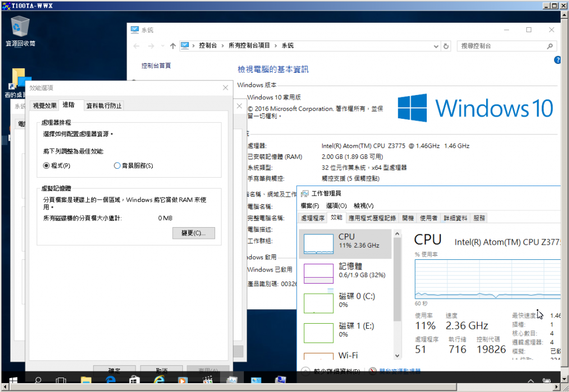Select the 記憶體 item in performance sidebar
The image size is (569, 392).
345,273
